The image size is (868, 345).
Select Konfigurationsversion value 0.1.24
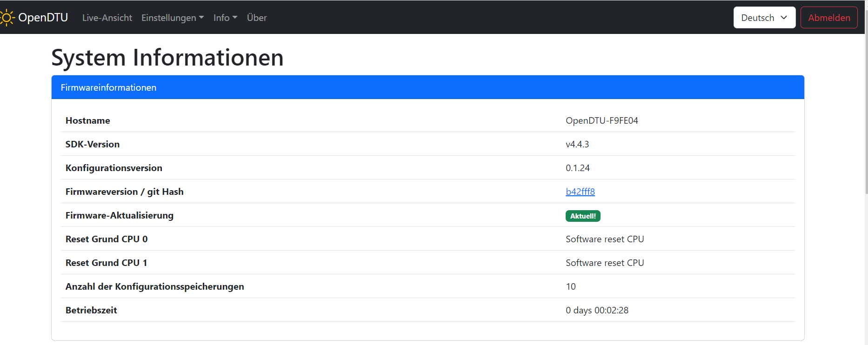(577, 168)
